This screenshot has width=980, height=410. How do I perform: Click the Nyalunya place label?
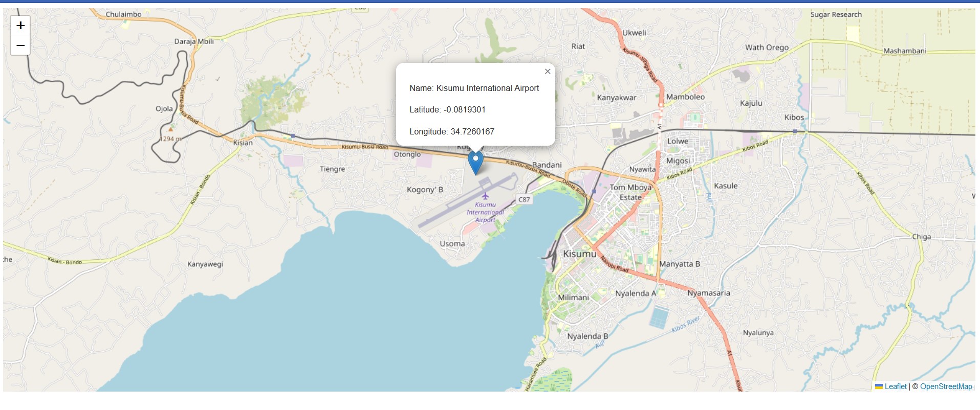758,333
